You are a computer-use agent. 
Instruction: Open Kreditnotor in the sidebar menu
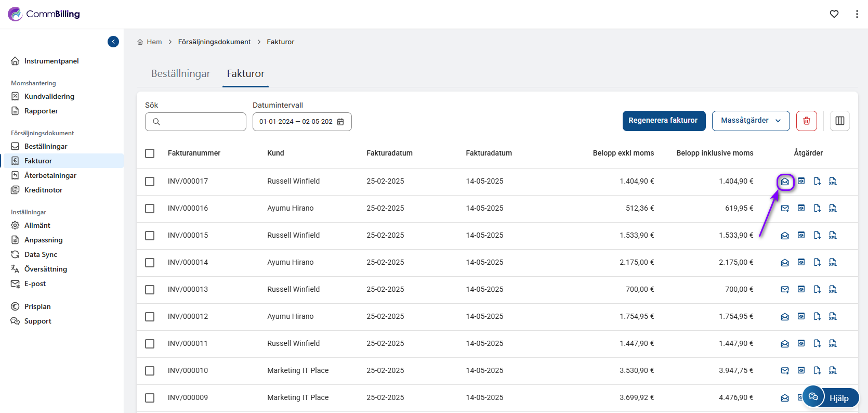click(x=43, y=190)
